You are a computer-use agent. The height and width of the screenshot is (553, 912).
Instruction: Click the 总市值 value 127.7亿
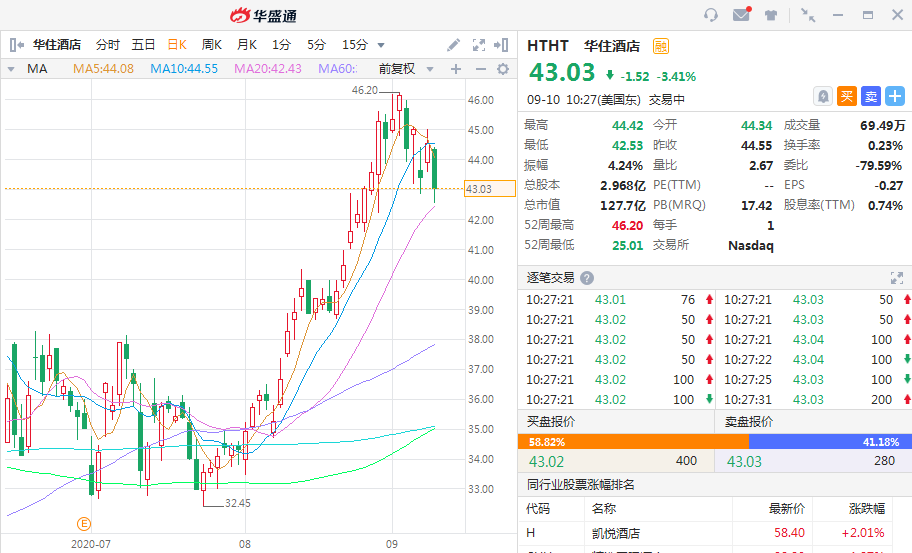[622, 205]
